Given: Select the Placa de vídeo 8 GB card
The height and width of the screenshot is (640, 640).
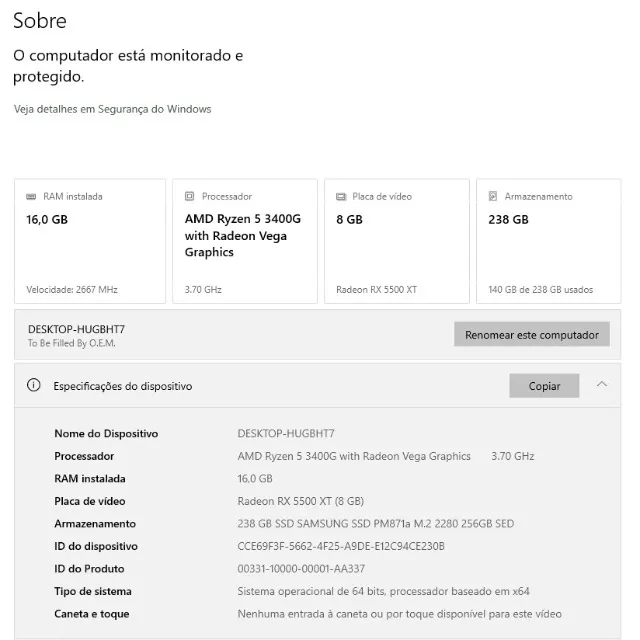Looking at the screenshot, I should click(x=397, y=241).
